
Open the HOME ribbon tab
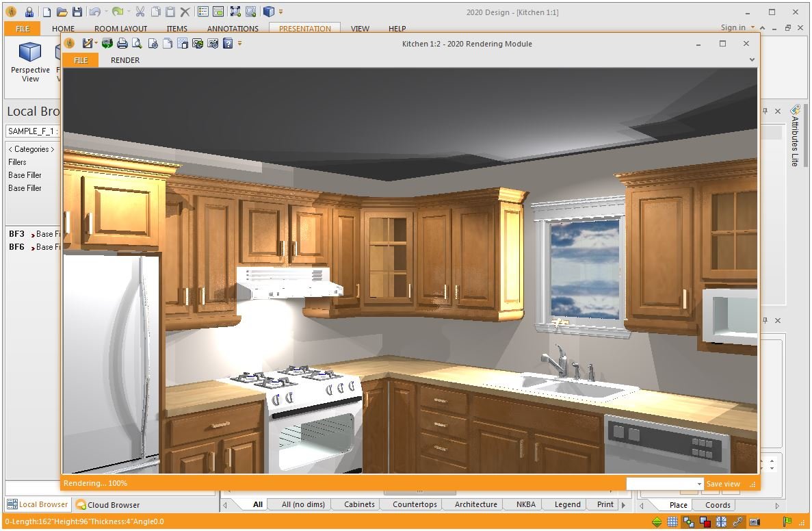click(63, 29)
